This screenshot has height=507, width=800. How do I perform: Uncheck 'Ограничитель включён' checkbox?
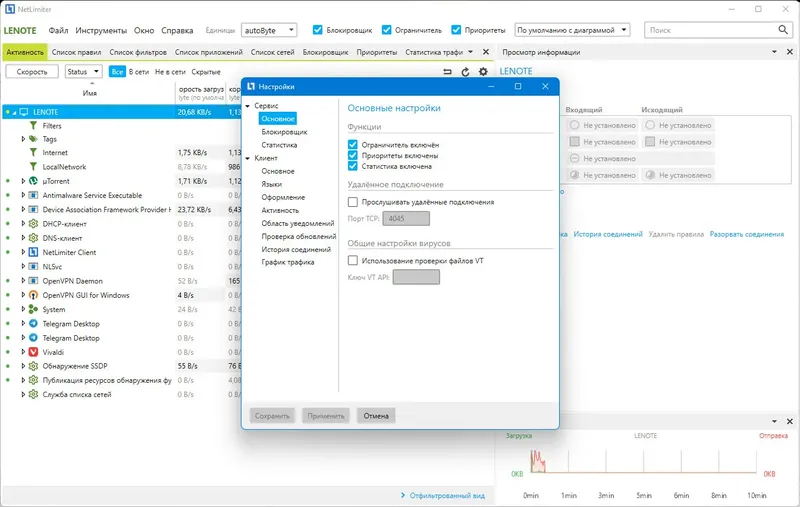pos(353,145)
